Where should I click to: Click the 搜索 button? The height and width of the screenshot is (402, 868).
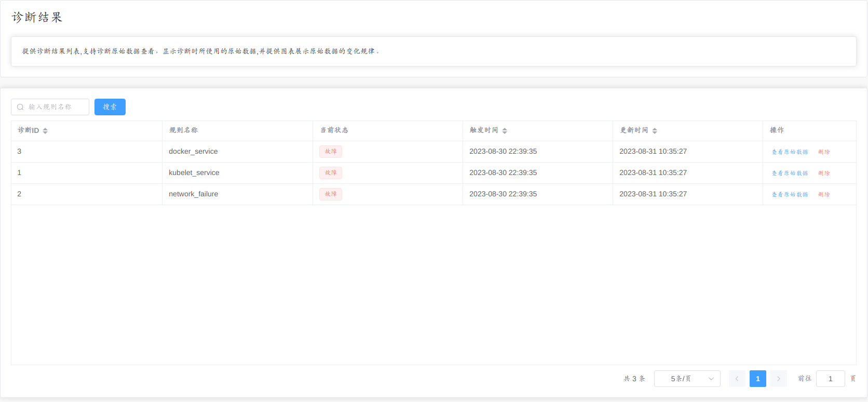coord(110,107)
